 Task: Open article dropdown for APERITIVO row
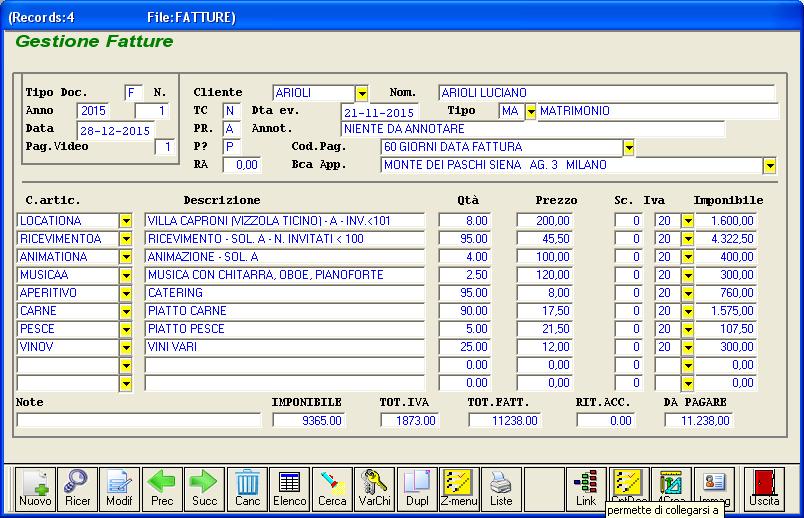pos(126,293)
